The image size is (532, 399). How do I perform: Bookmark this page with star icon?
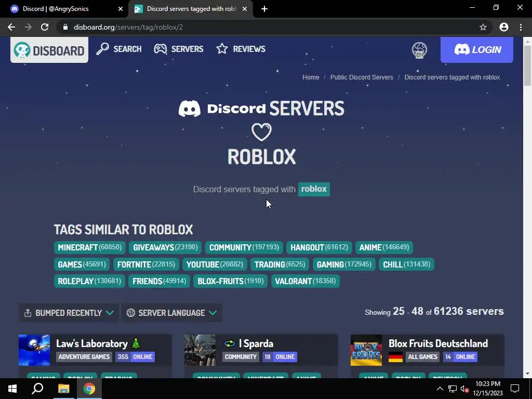483,27
